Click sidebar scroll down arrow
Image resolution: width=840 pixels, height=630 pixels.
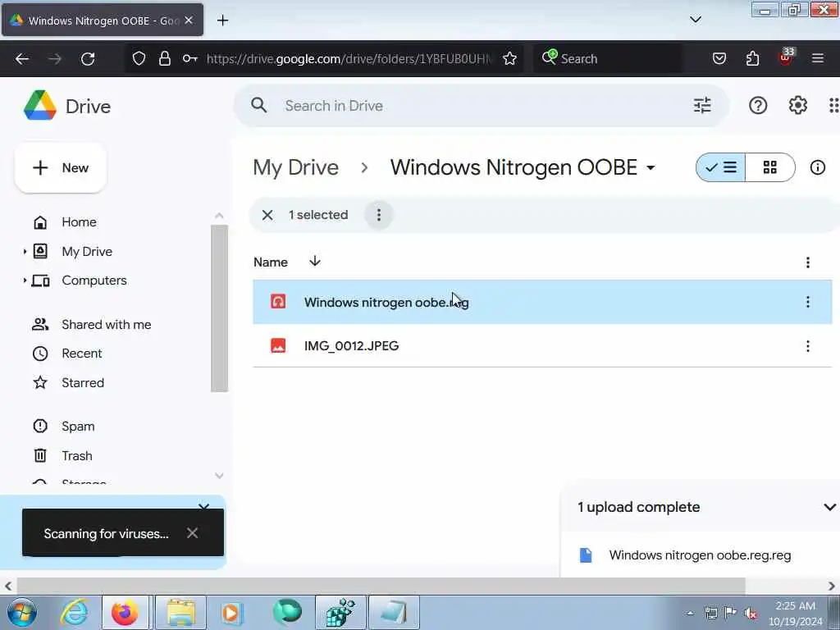click(x=219, y=476)
